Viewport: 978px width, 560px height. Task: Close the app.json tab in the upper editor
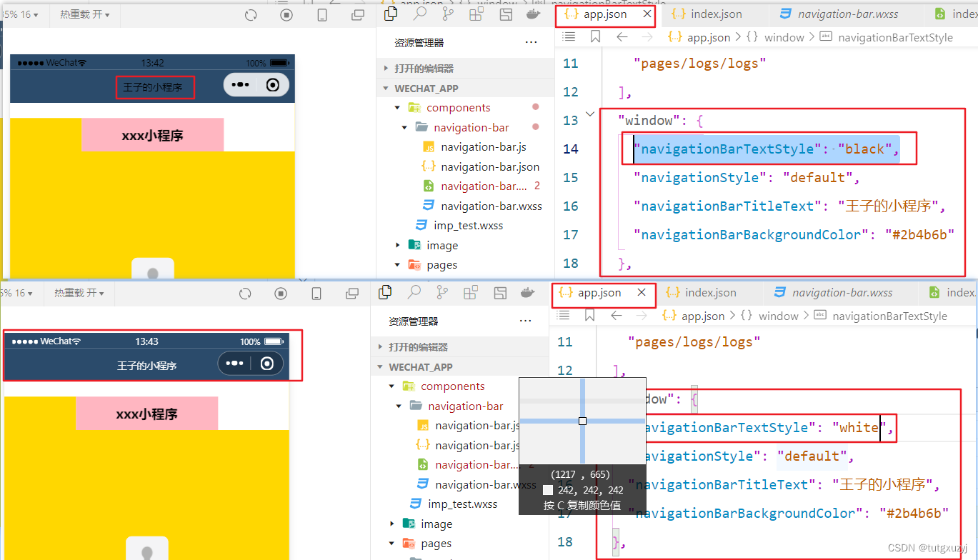(x=647, y=14)
